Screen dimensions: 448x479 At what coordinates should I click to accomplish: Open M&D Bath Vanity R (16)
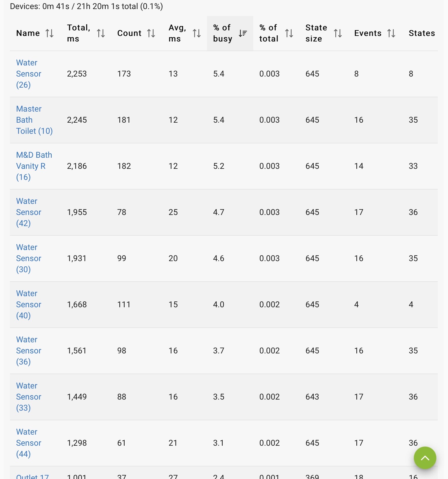(34, 166)
